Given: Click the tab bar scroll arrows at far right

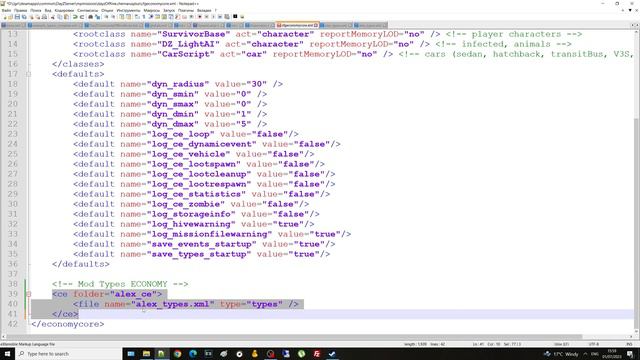Looking at the screenshot, I should coord(635,25).
